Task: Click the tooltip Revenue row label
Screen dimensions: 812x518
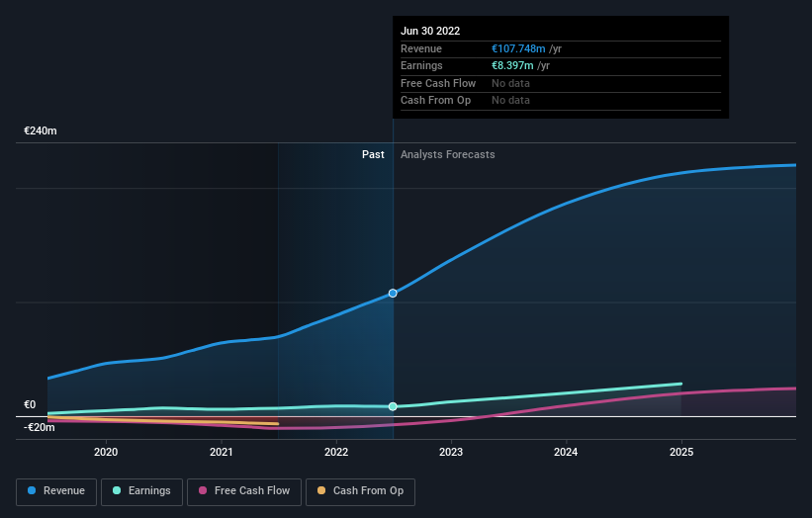Action: tap(421, 48)
